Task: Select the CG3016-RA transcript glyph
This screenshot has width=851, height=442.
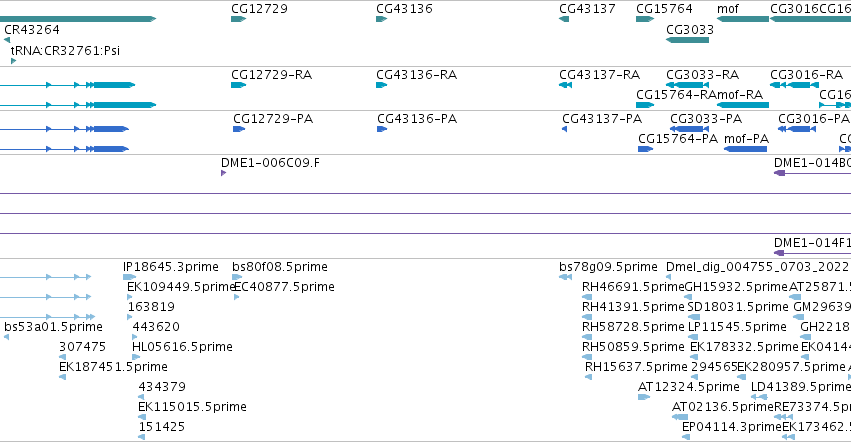Action: coord(793,85)
